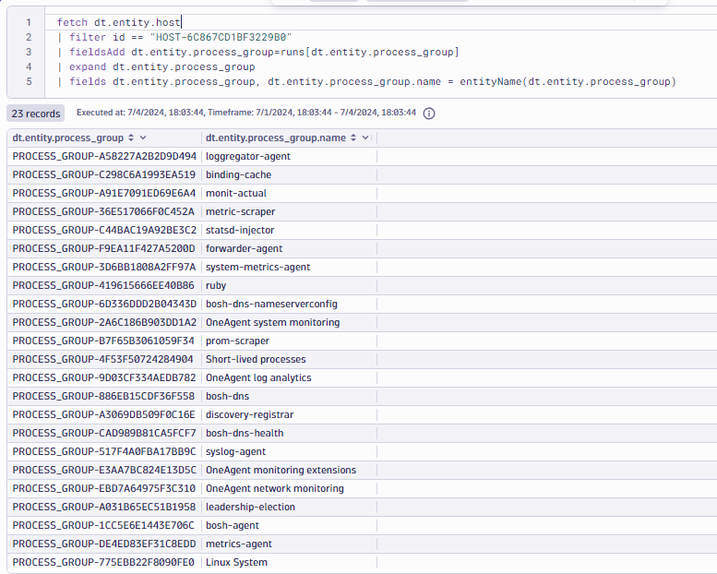Click the execution timeframe text

(x=246, y=114)
